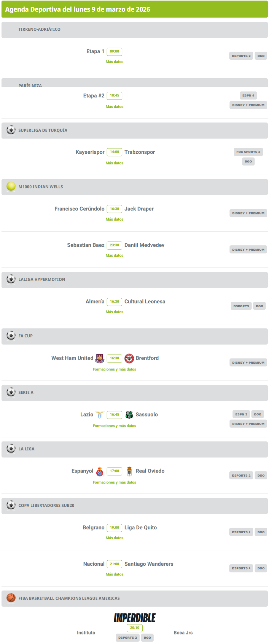Open Más datos for Kayserispor vs Trabzonspor

(x=114, y=163)
